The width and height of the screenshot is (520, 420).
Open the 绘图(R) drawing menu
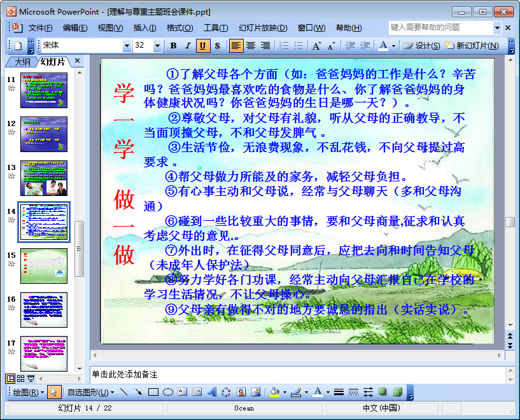29,393
